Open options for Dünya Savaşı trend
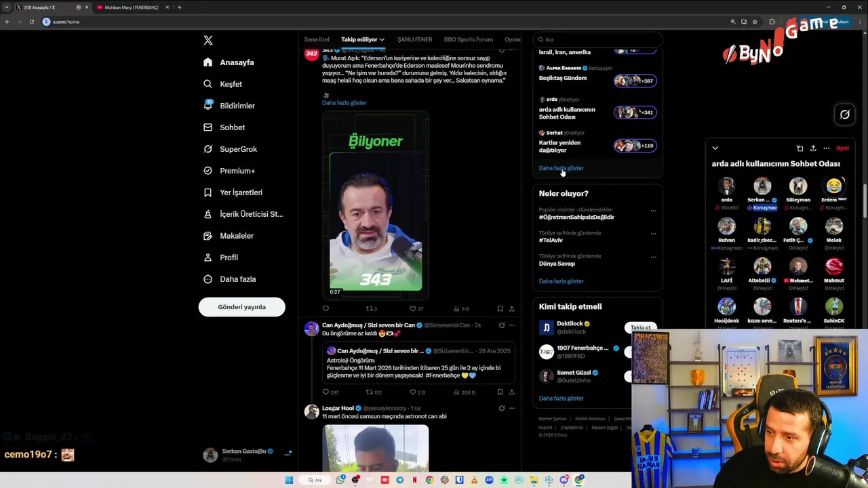 pyautogui.click(x=653, y=257)
